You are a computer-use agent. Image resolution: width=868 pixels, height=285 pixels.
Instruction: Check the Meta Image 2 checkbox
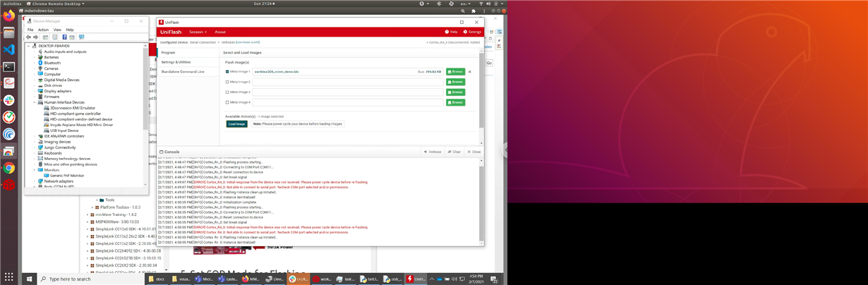pyautogui.click(x=227, y=82)
